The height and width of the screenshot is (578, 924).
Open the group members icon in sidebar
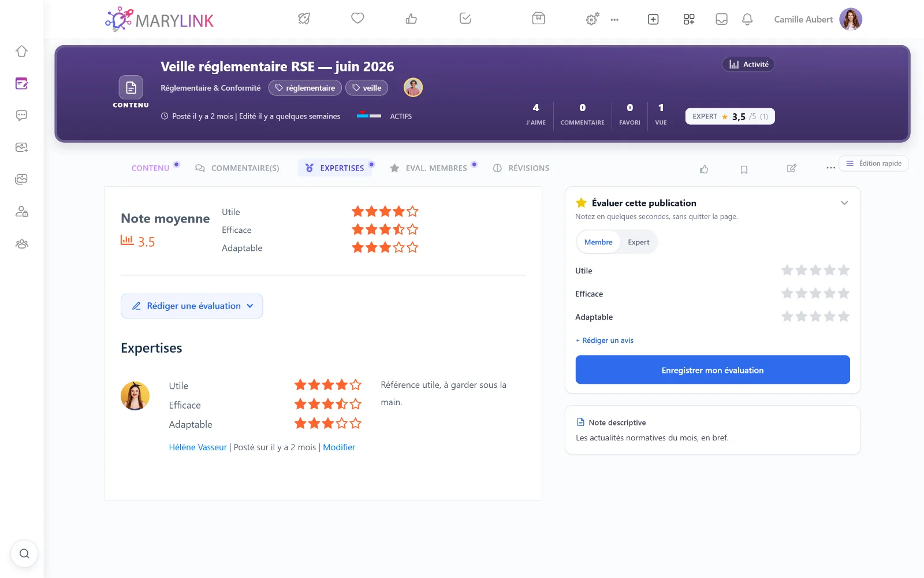[21, 243]
